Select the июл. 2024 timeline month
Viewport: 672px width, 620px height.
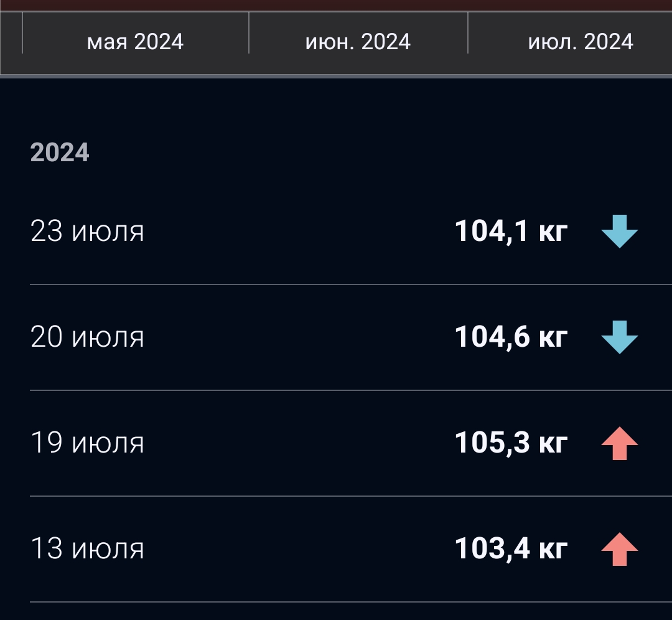click(x=581, y=42)
